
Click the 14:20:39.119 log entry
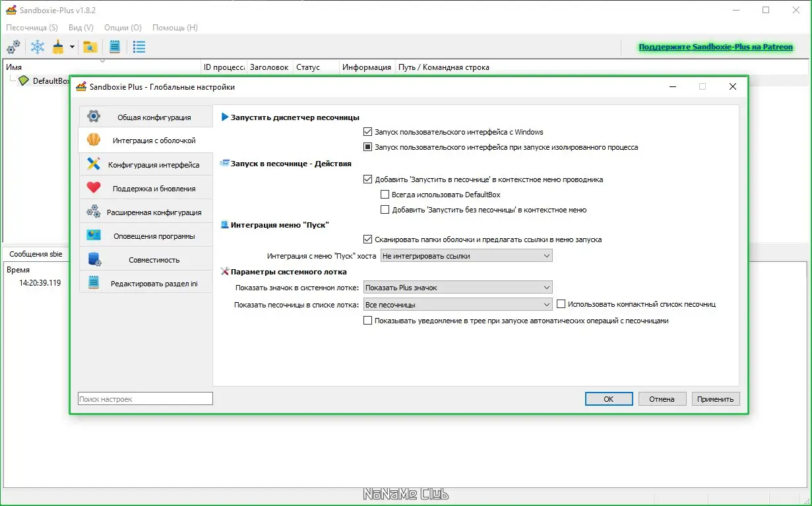tap(40, 282)
